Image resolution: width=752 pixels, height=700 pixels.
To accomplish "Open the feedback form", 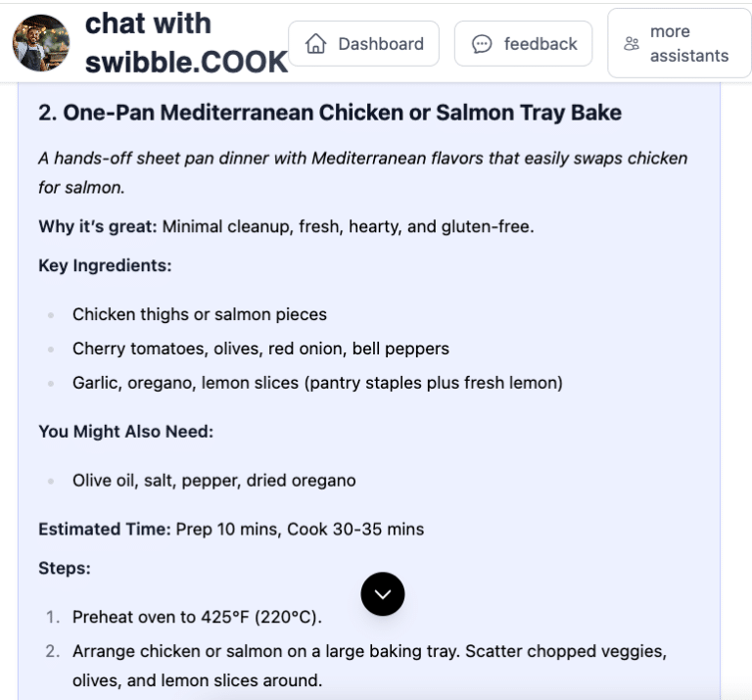I will (x=524, y=44).
